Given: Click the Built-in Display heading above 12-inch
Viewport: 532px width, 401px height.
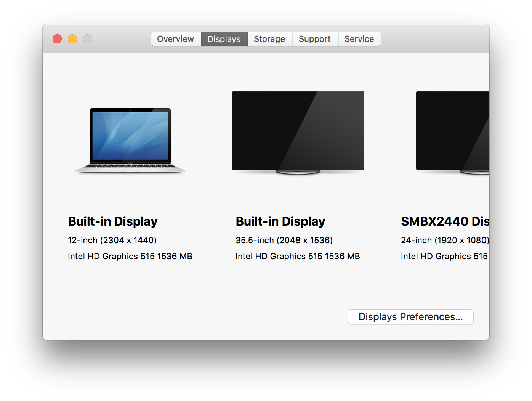Looking at the screenshot, I should tap(113, 221).
